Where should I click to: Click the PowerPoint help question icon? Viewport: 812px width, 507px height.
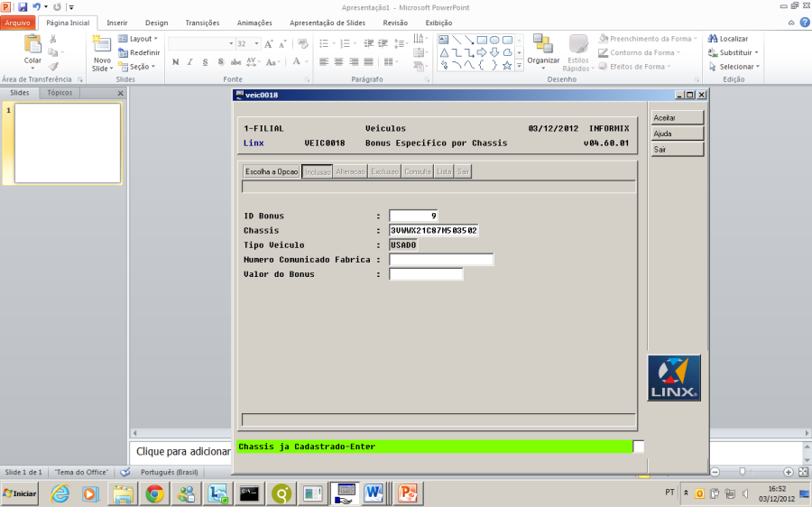pyautogui.click(x=805, y=23)
